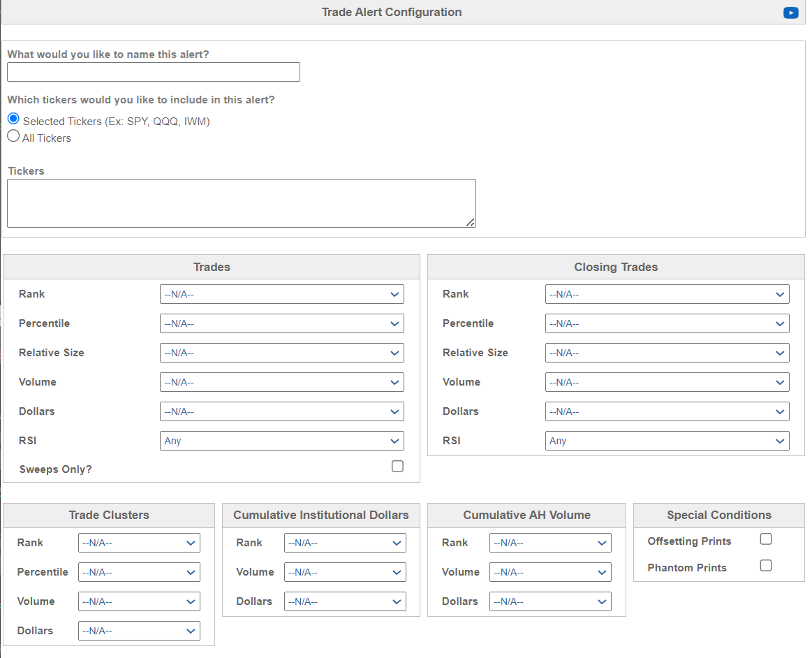Expand the Closing Trades Volume dropdown
The height and width of the screenshot is (658, 812).
point(667,382)
